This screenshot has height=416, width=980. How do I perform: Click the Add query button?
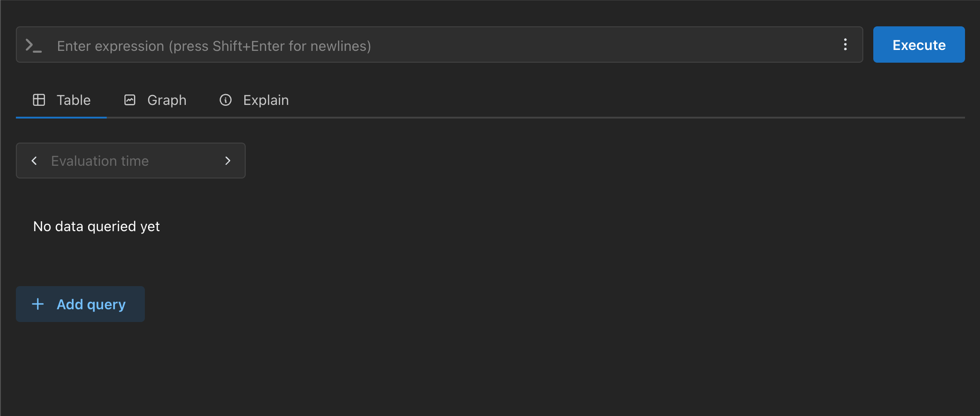point(80,304)
